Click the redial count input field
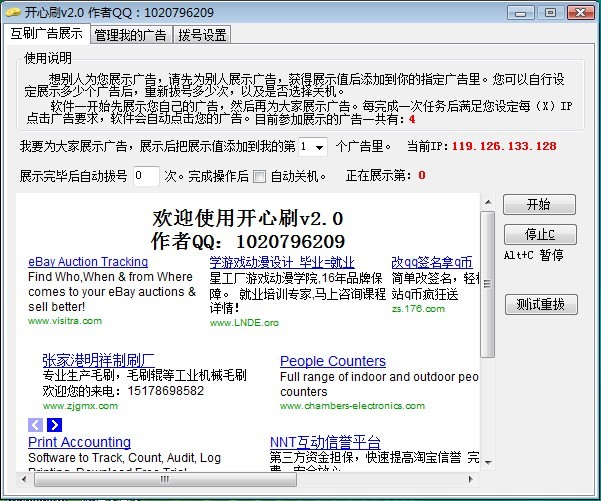This screenshot has width=601, height=501. pyautogui.click(x=146, y=176)
